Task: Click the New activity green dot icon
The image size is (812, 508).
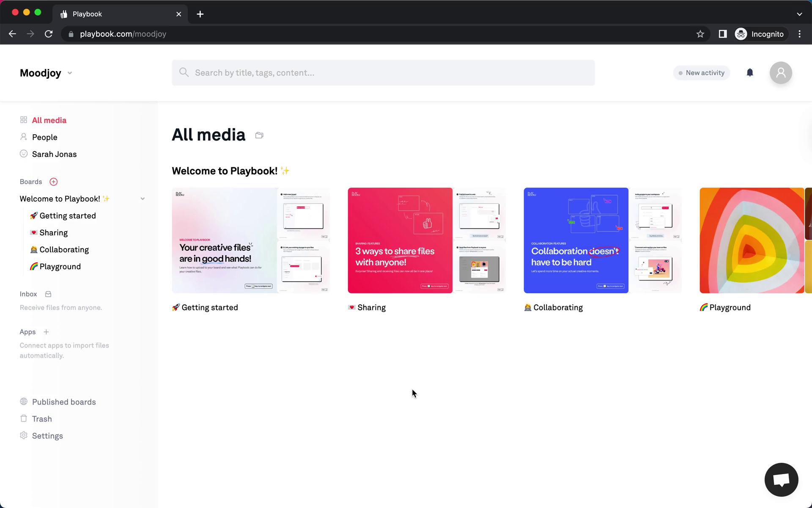Action: point(680,72)
